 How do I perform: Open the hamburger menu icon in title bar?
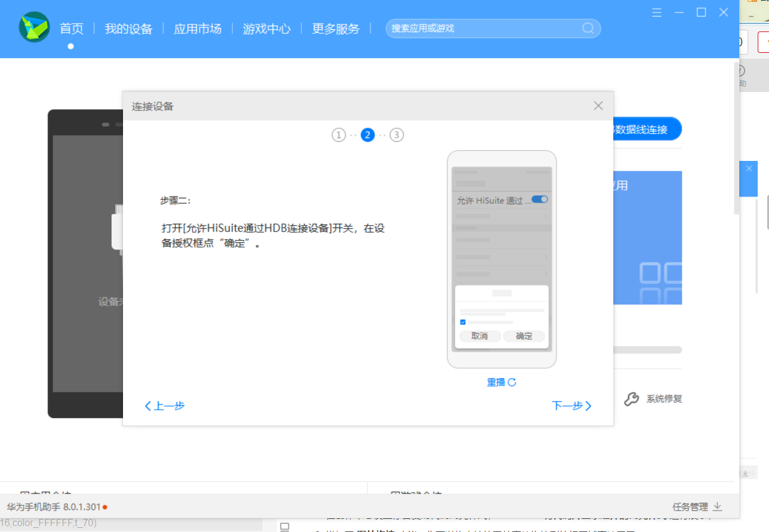[657, 12]
